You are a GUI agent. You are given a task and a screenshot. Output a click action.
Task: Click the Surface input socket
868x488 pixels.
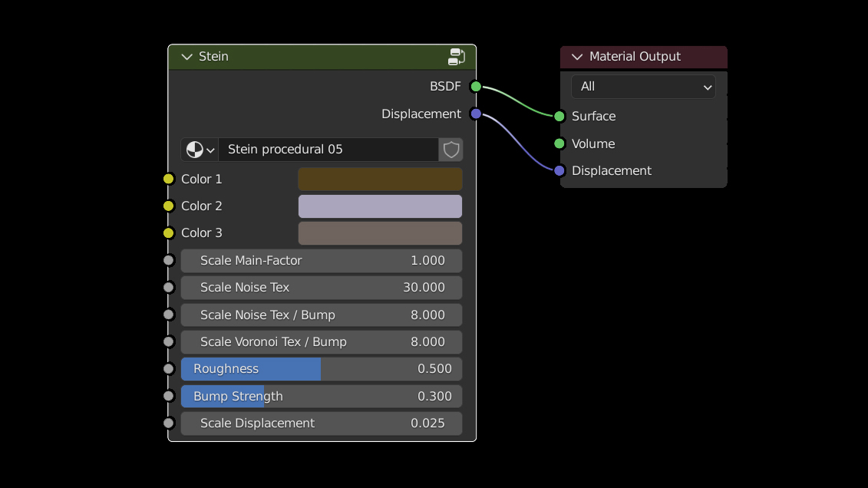(x=559, y=117)
